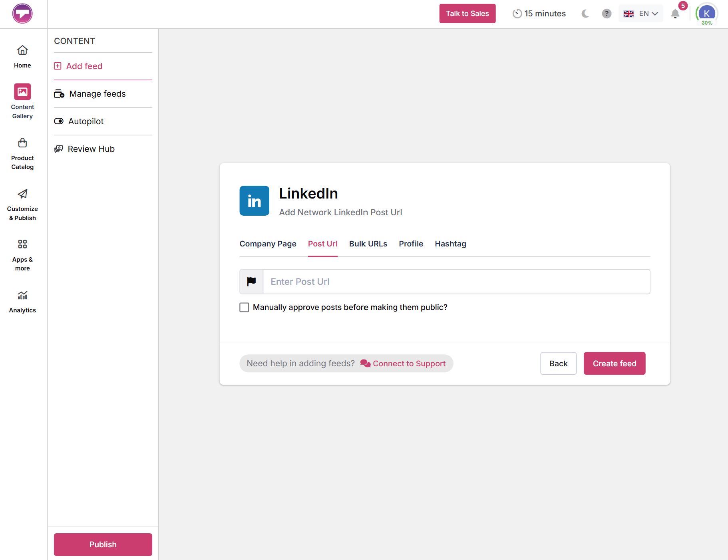Click the Create feed button
Image resolution: width=728 pixels, height=560 pixels.
(615, 363)
